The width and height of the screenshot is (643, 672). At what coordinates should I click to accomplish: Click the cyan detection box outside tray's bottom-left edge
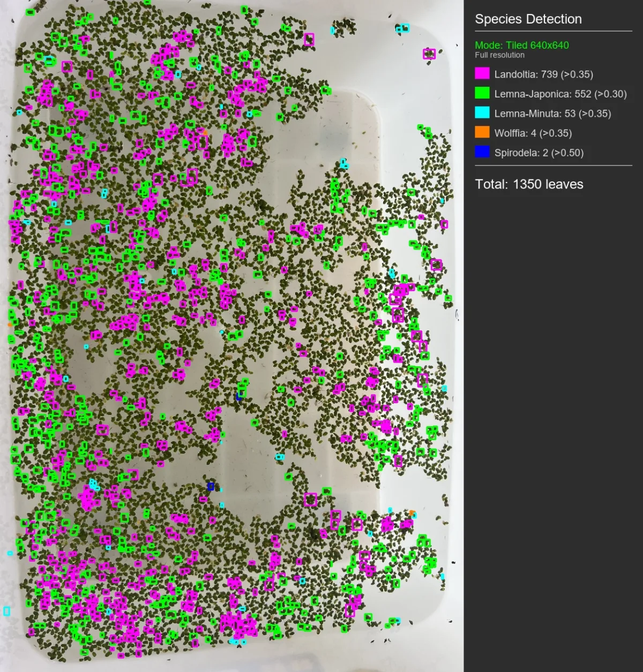(7, 611)
